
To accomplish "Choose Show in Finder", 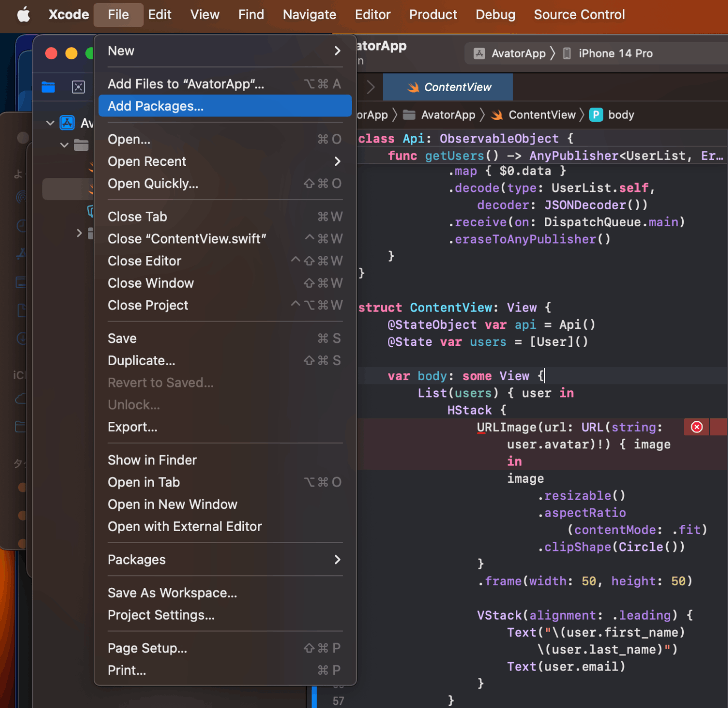I will [225, 460].
